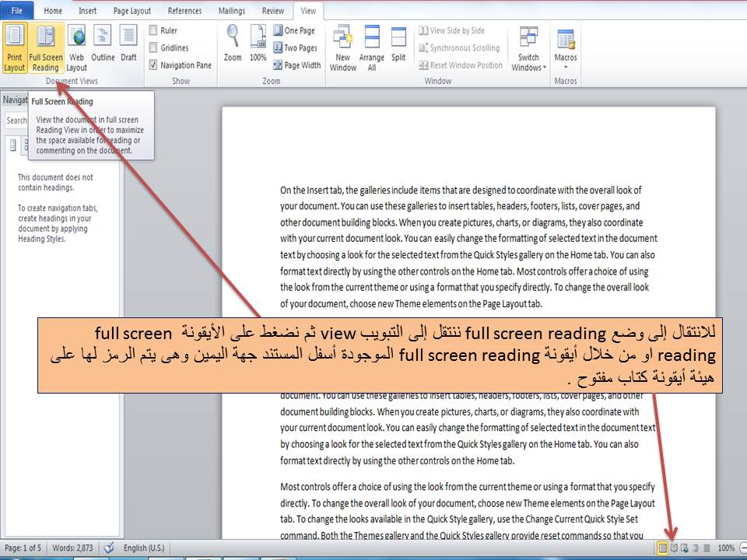
Task: Set zoom to 100% in ribbon
Action: click(x=258, y=44)
